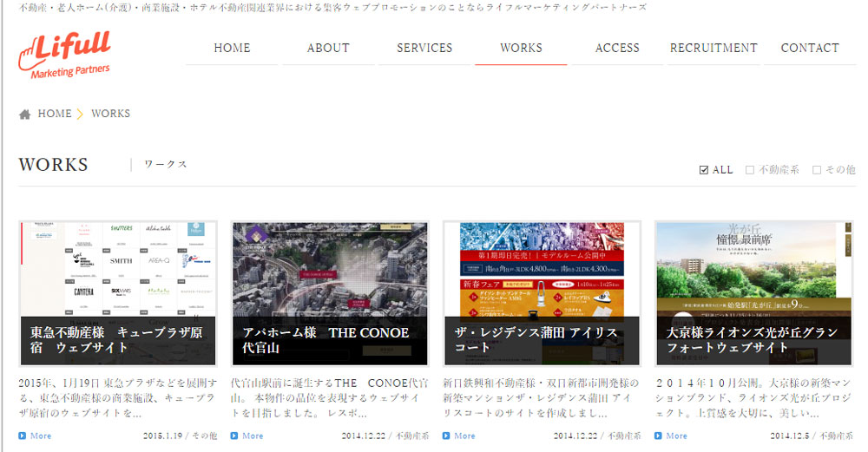Click More link under アパホーム様 card

click(253, 436)
